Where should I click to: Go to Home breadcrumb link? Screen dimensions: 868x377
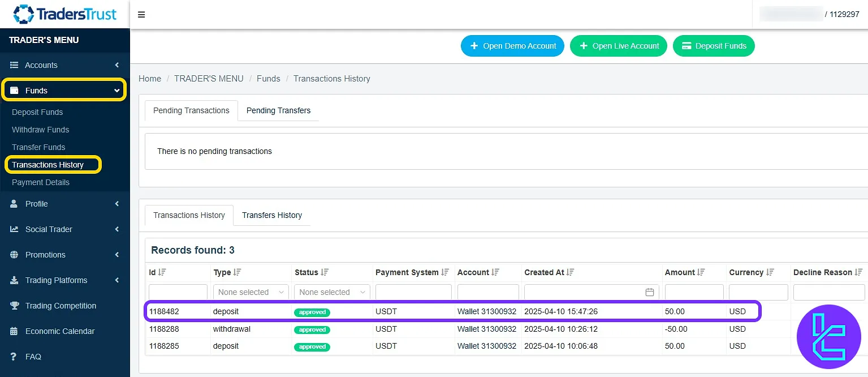[150, 79]
